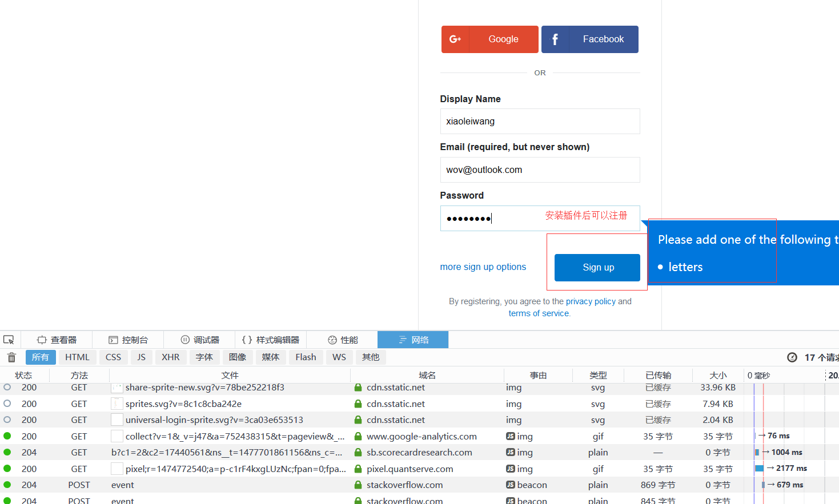Open the 调试器 debugger tab

199,340
